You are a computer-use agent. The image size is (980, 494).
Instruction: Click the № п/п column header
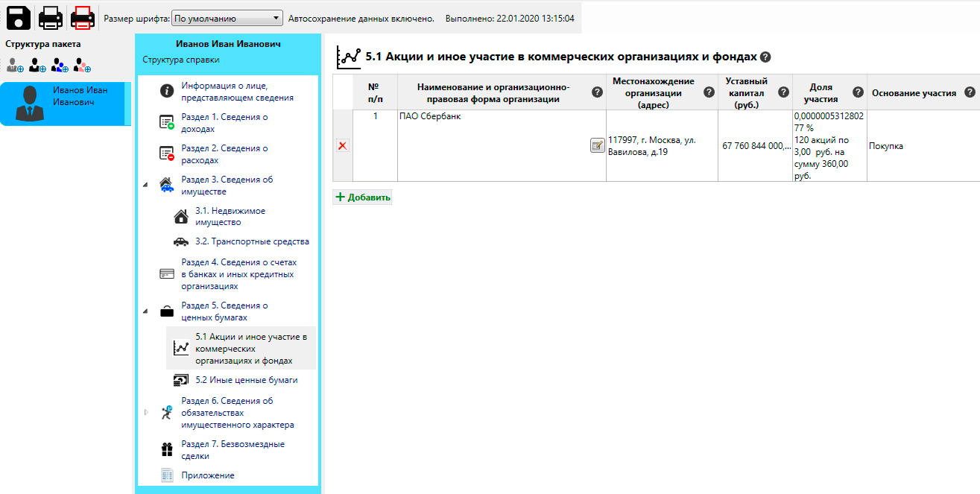376,92
